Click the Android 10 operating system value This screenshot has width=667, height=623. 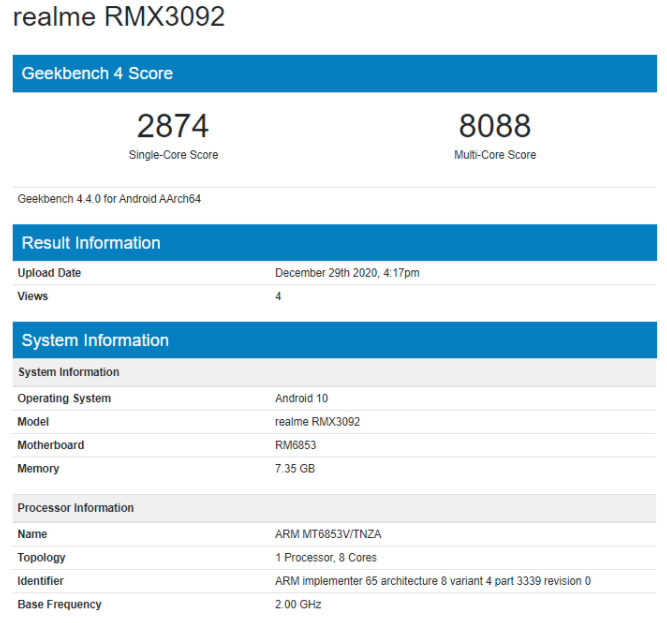[301, 398]
